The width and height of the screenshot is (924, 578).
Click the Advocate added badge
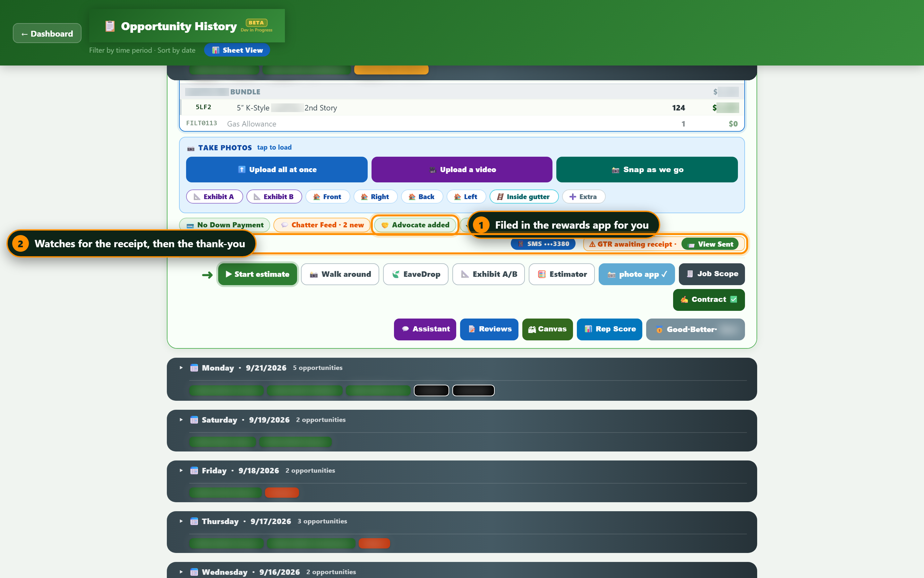(x=415, y=225)
